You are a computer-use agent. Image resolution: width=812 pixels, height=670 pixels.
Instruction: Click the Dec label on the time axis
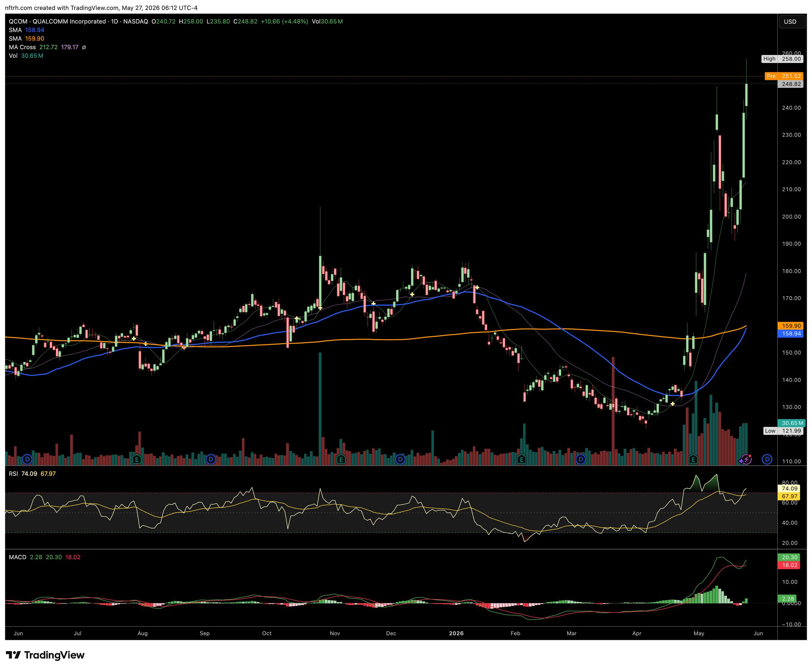391,633
